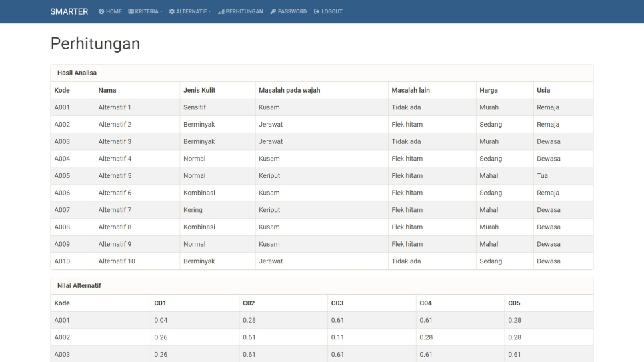Click the Perhitungan page title
This screenshot has width=644, height=362.
click(95, 43)
